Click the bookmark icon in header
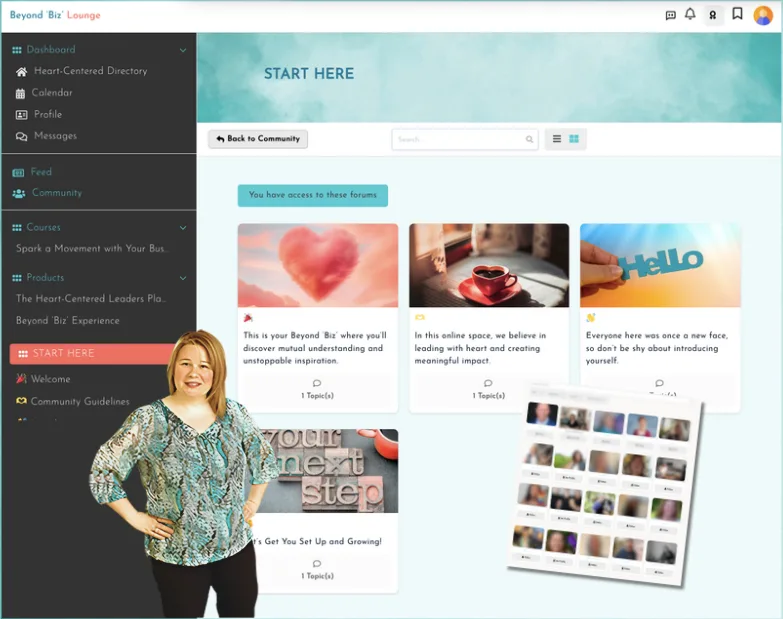The image size is (783, 619). [737, 14]
